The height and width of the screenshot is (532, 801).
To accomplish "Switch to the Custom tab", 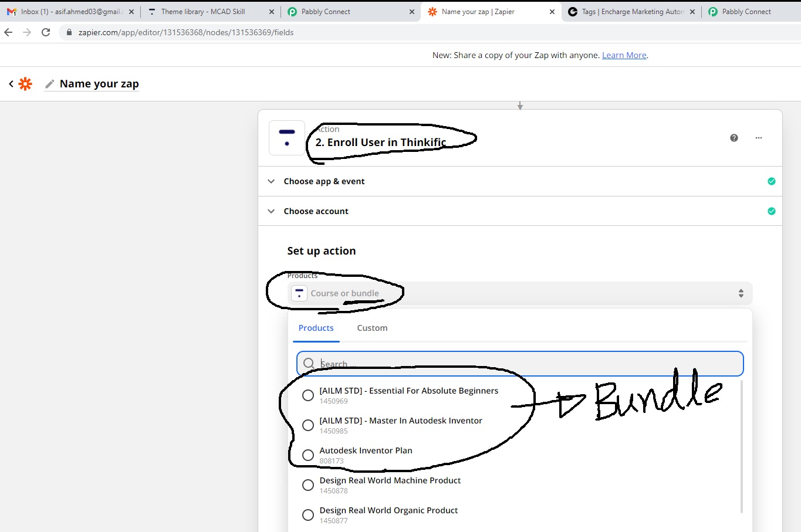I will pos(372,328).
